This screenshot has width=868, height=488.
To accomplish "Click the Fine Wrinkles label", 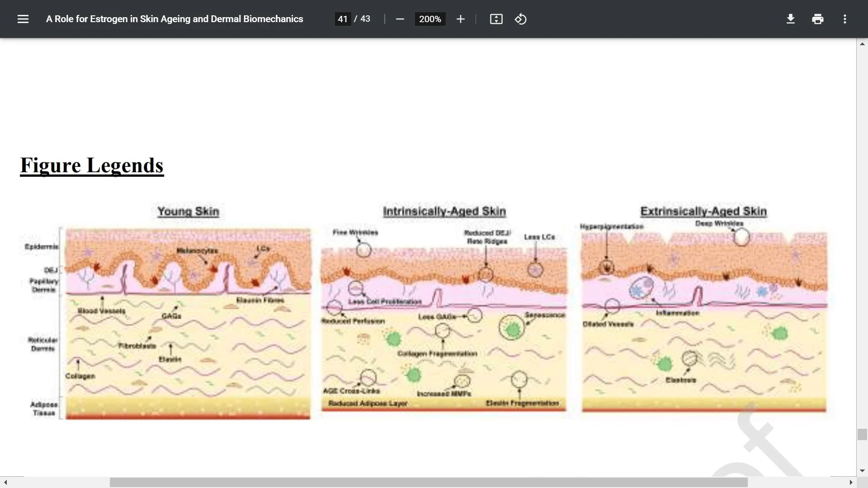I will 355,232.
